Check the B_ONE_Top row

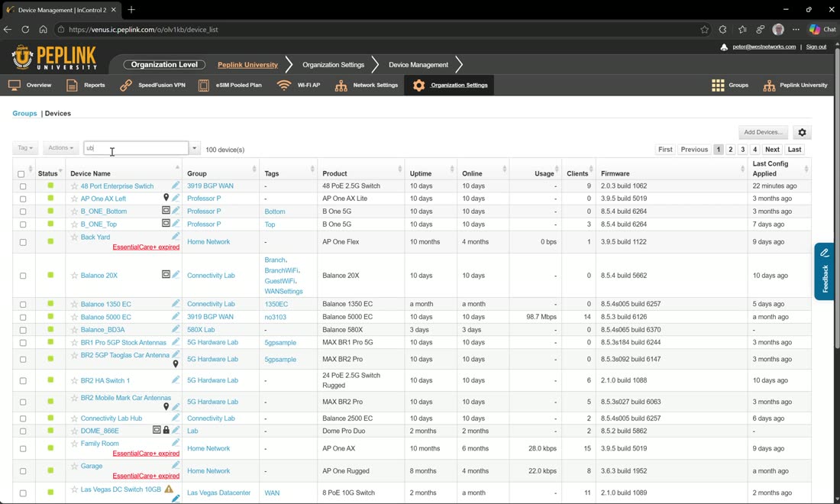[x=22, y=225]
